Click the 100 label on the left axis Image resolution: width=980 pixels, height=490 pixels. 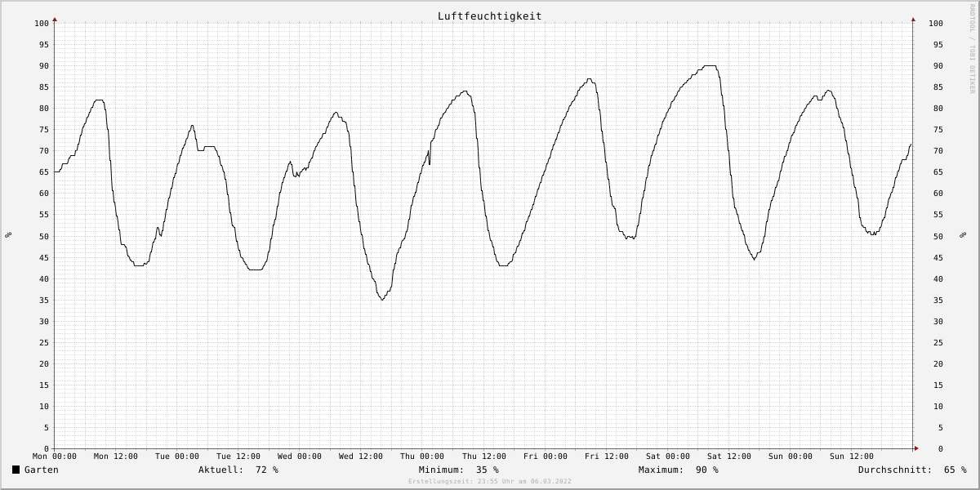click(x=42, y=23)
